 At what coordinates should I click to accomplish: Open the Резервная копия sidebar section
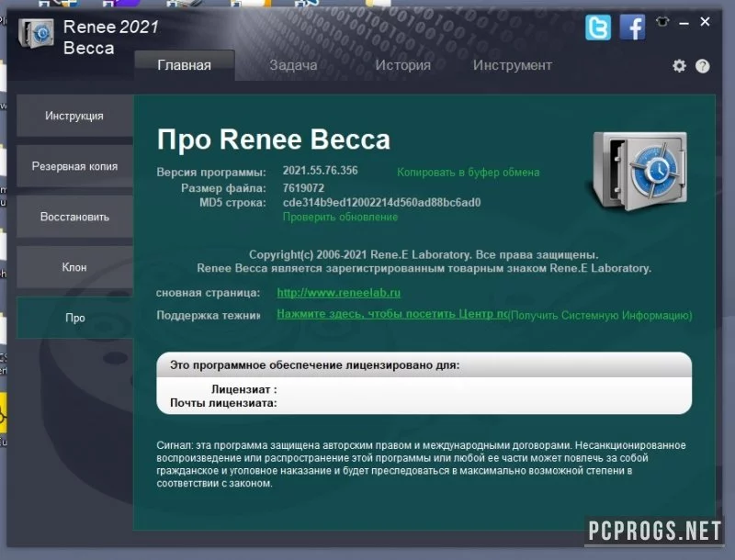pos(74,166)
